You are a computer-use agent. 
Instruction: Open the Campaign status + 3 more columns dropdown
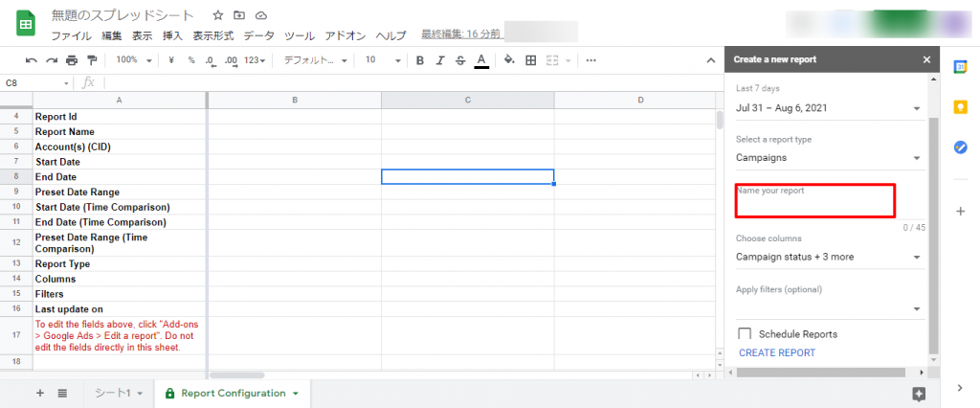coord(830,257)
